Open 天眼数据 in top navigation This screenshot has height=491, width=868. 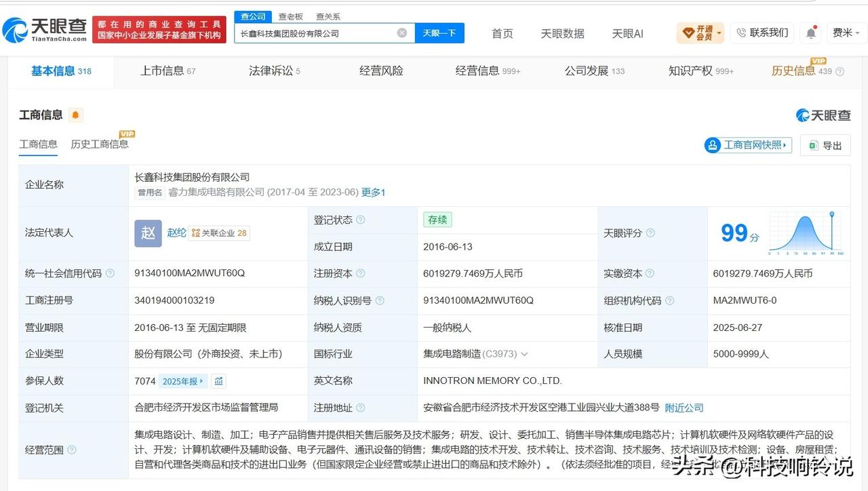tap(562, 33)
